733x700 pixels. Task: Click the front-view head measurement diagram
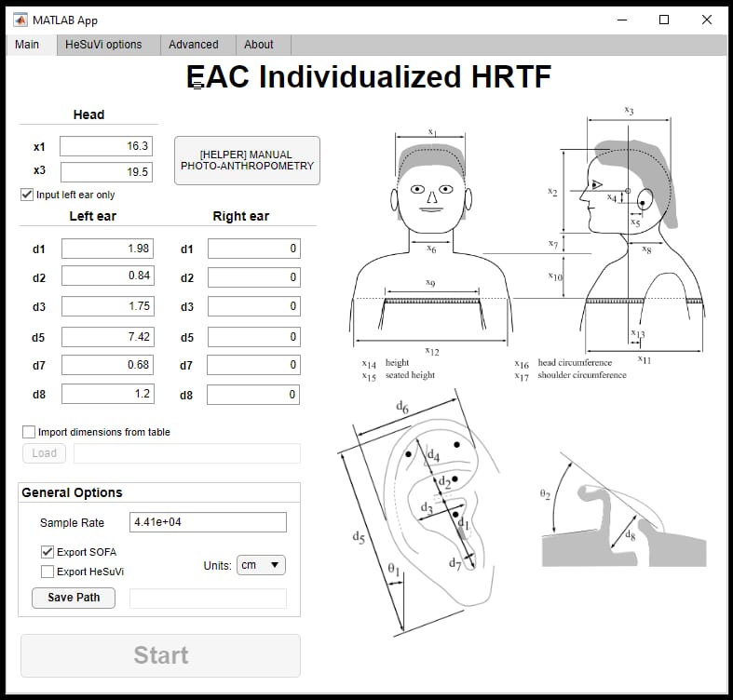(x=430, y=242)
